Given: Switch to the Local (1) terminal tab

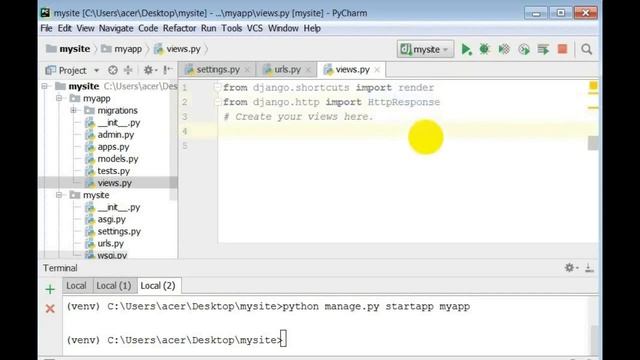Looking at the screenshot, I should point(114,286).
